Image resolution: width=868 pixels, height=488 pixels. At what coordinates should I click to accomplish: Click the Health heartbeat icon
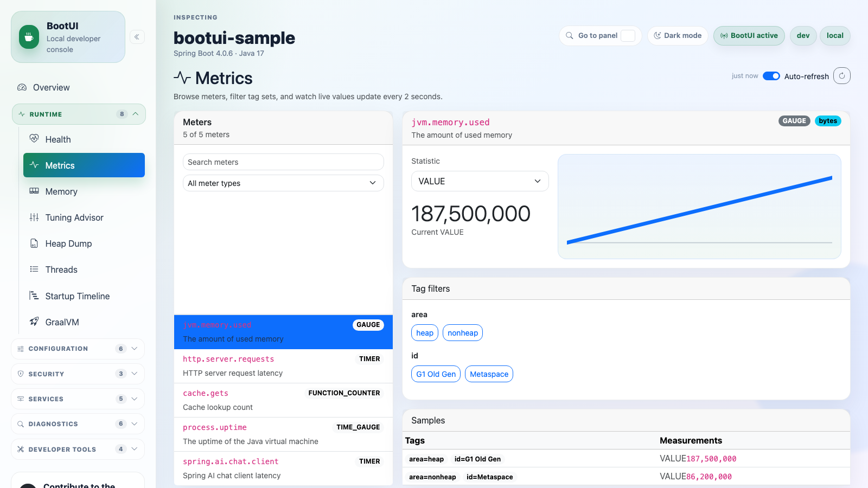34,139
